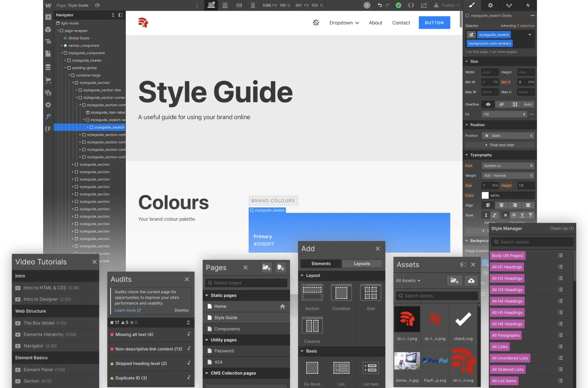Click Contact in the site navbar

point(401,23)
